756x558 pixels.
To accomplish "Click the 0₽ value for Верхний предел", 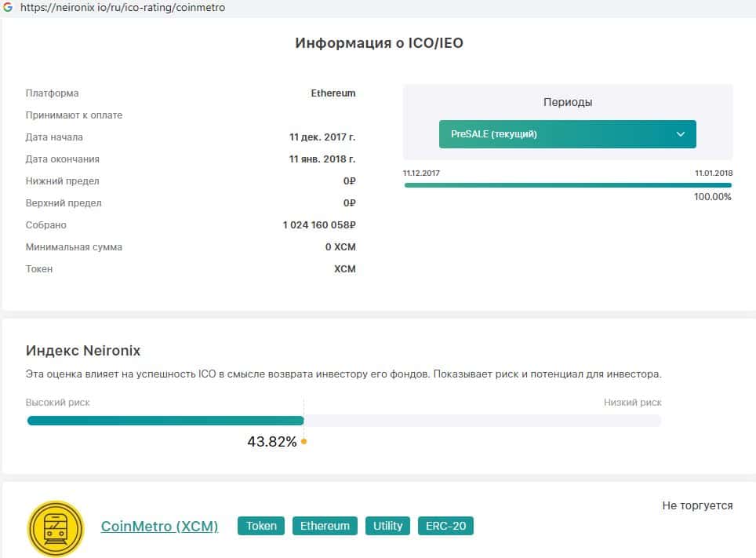I will 350,203.
